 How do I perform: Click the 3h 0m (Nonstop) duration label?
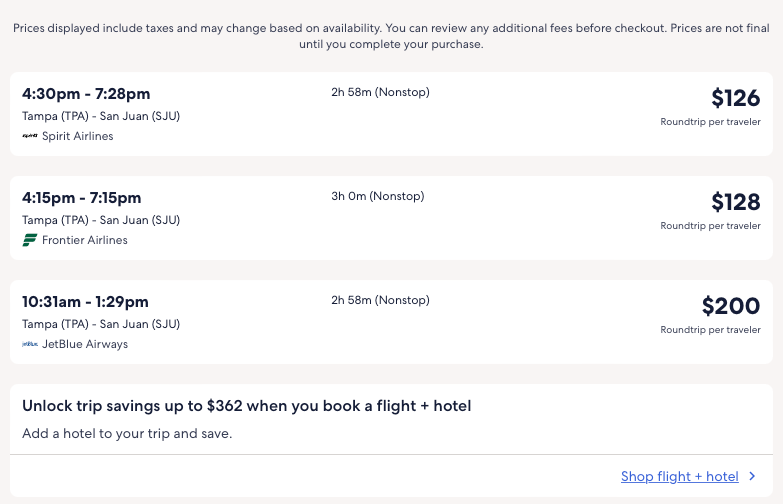pos(377,196)
